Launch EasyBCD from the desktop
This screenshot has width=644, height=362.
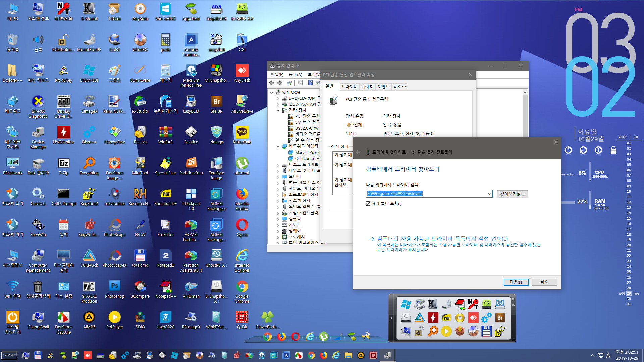click(191, 104)
